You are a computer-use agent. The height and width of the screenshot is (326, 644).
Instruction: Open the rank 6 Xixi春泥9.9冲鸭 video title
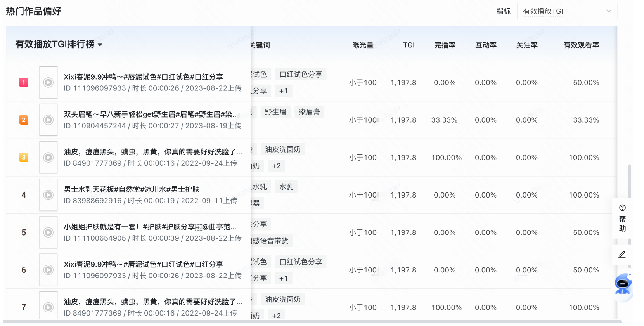point(144,264)
